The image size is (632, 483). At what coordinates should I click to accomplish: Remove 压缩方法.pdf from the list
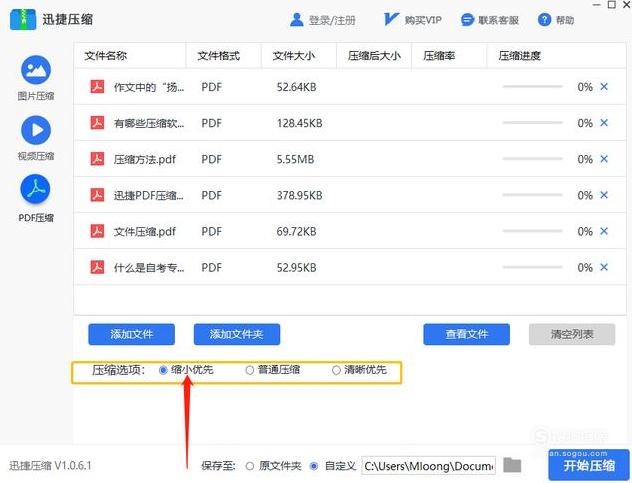point(604,159)
